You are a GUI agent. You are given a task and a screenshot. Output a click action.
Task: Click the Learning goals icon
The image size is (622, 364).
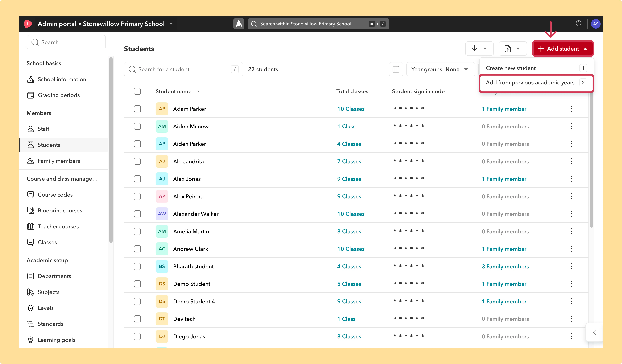click(x=31, y=340)
